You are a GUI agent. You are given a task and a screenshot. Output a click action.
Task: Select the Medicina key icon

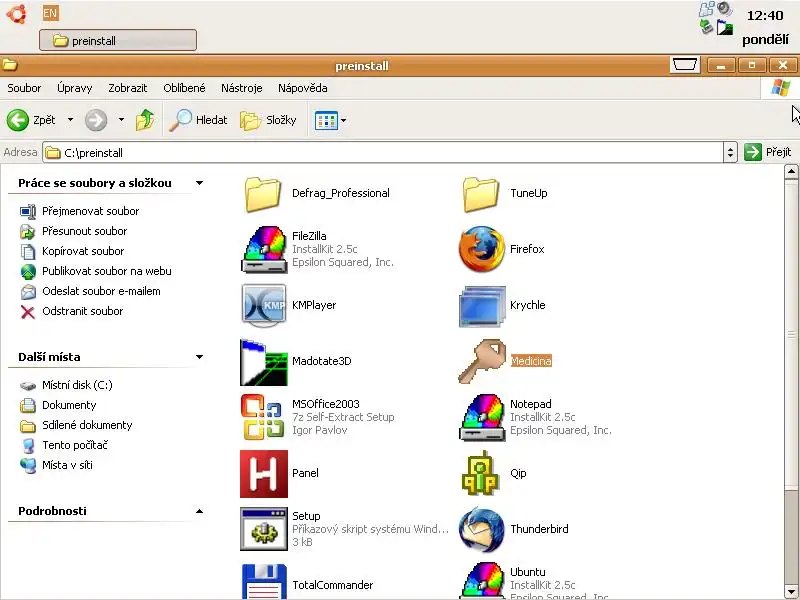pyautogui.click(x=482, y=361)
